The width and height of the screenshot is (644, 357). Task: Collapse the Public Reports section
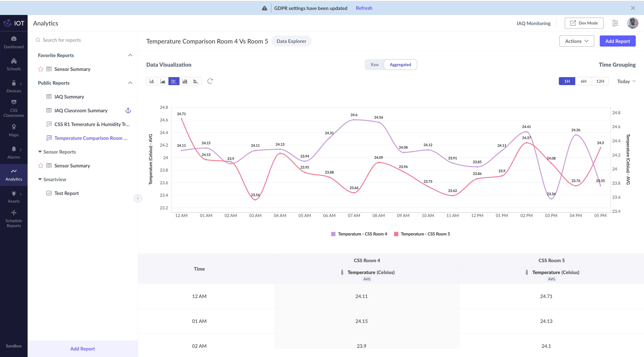(x=130, y=83)
